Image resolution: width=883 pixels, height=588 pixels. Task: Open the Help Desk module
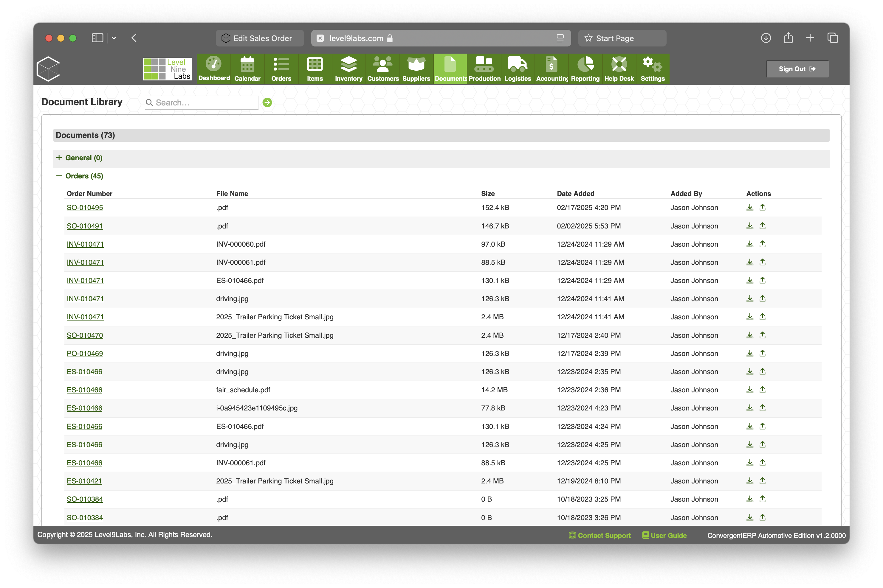click(x=619, y=69)
